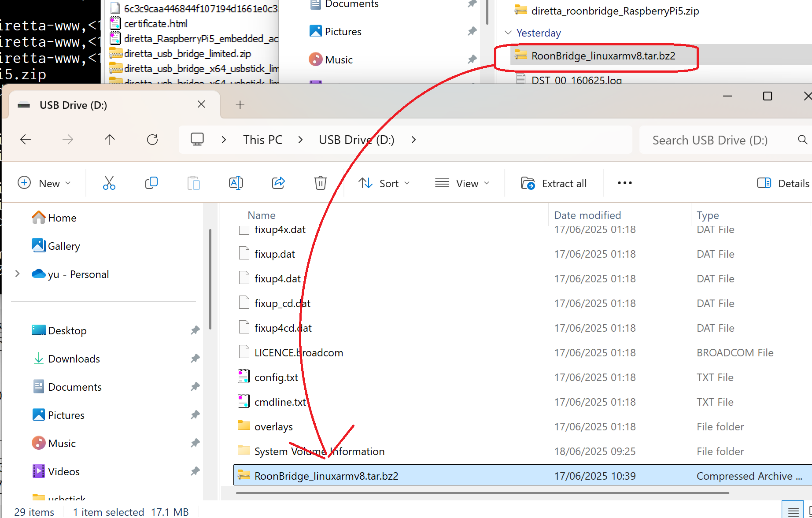
Task: Select diretta_usb_bridge_limited.zip in back window
Action: (187, 53)
